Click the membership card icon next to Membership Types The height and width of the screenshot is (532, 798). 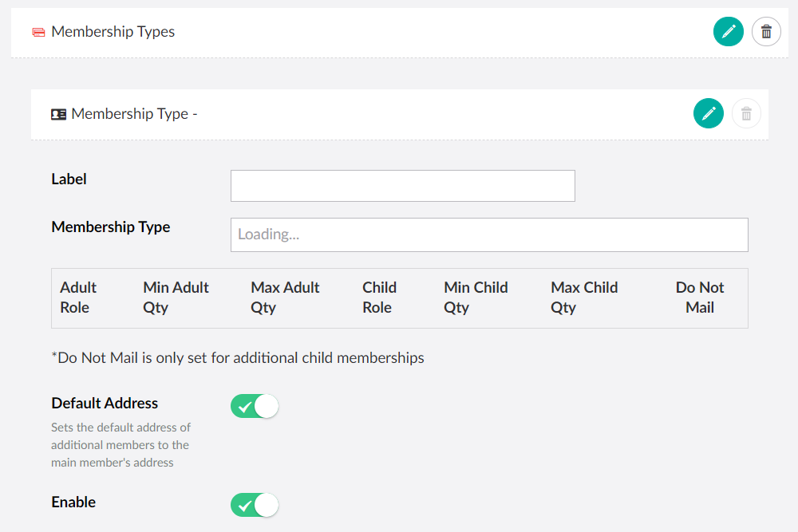(x=38, y=32)
